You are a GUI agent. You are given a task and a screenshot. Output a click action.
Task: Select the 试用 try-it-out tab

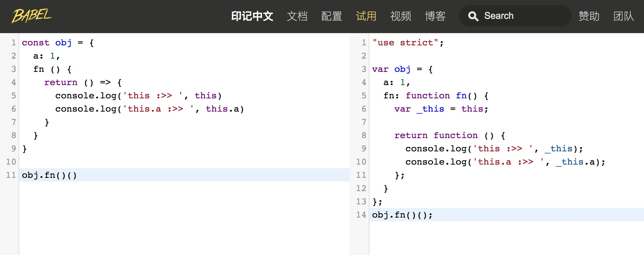[x=366, y=16]
